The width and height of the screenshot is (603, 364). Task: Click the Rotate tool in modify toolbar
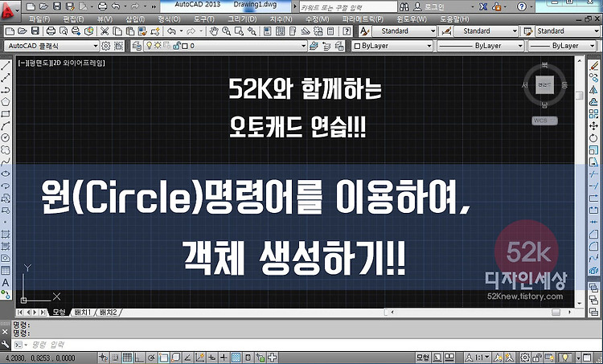coord(594,137)
